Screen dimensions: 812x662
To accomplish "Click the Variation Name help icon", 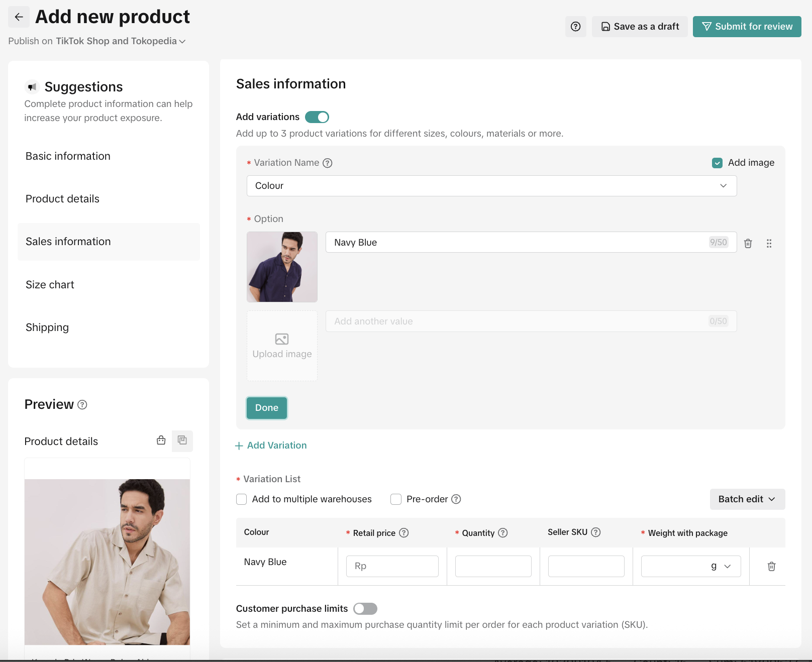I will coord(328,163).
